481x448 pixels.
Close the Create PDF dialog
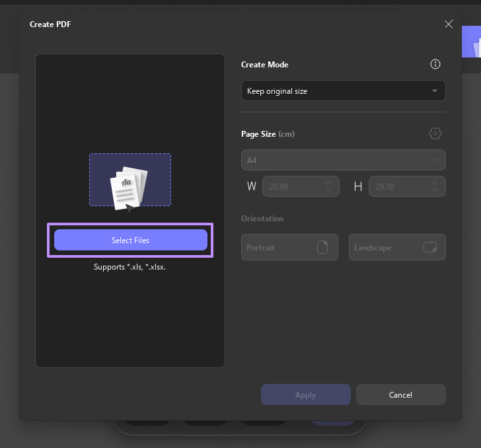pos(449,24)
